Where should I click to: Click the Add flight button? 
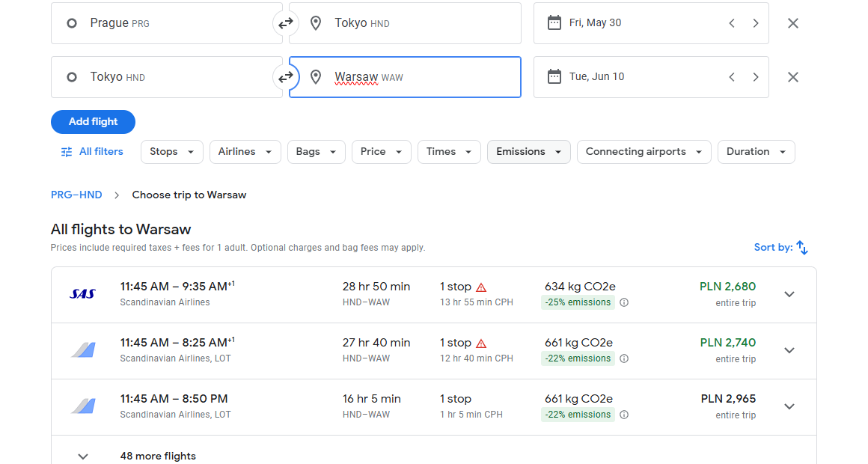tap(93, 122)
